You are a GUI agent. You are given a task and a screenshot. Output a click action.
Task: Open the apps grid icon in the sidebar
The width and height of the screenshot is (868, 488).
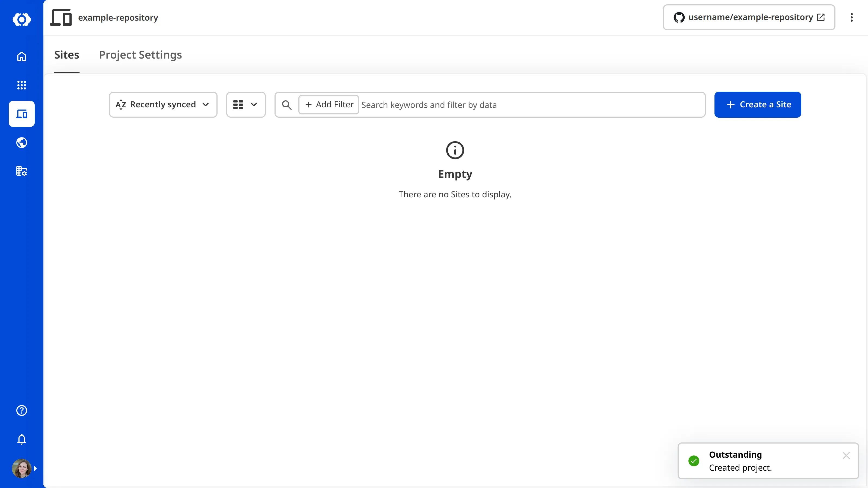pos(22,85)
